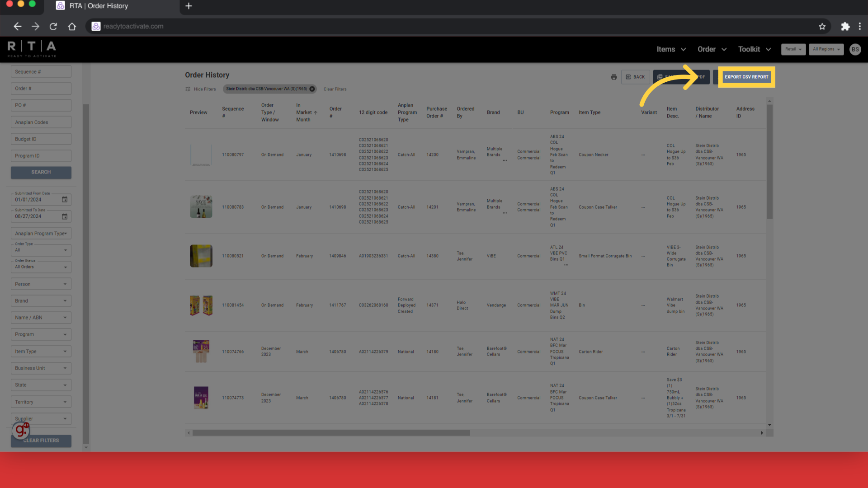Expand the Territory dropdown
868x488 pixels.
point(41,402)
